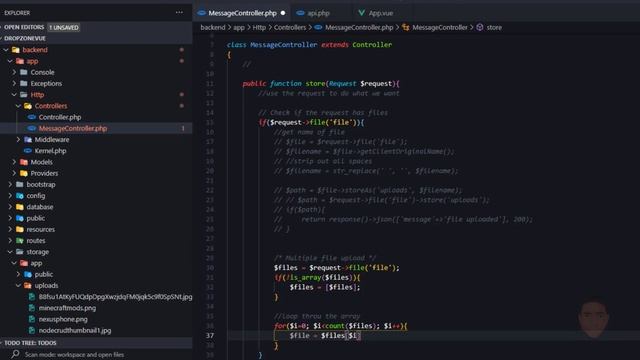Collapse the uploads folder

18,285
